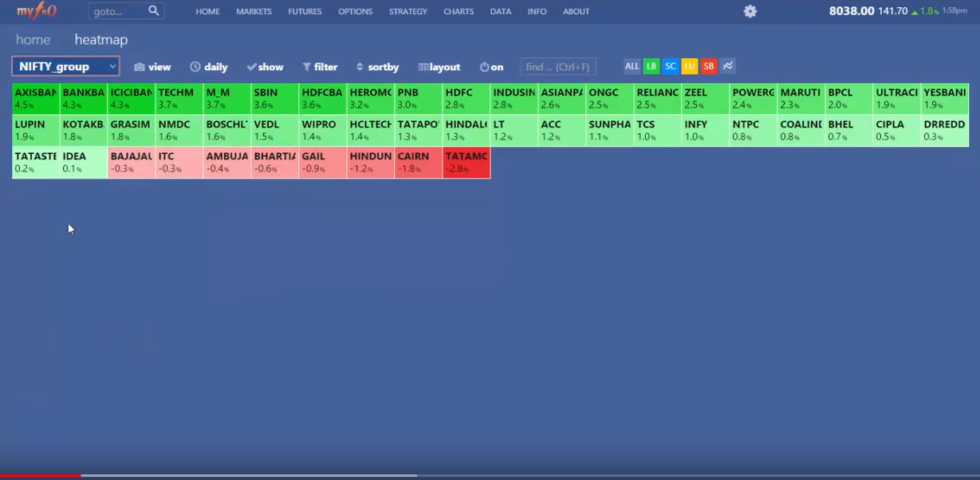The height and width of the screenshot is (480, 980).
Task: Open the HOME menu
Action: click(x=207, y=11)
